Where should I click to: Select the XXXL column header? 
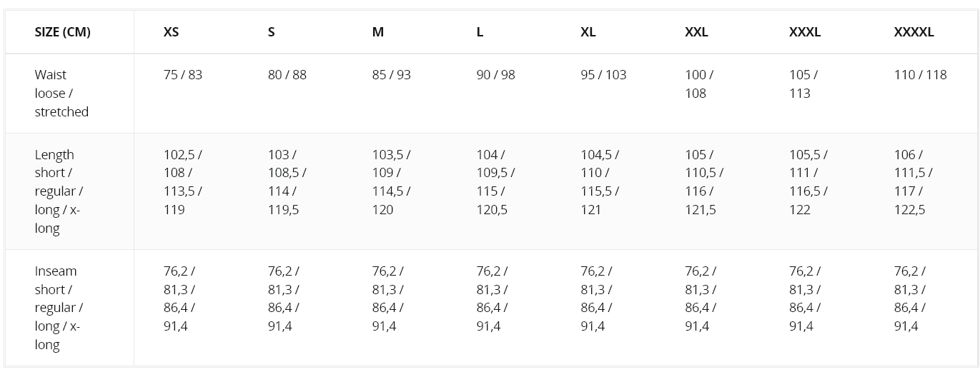(x=805, y=32)
